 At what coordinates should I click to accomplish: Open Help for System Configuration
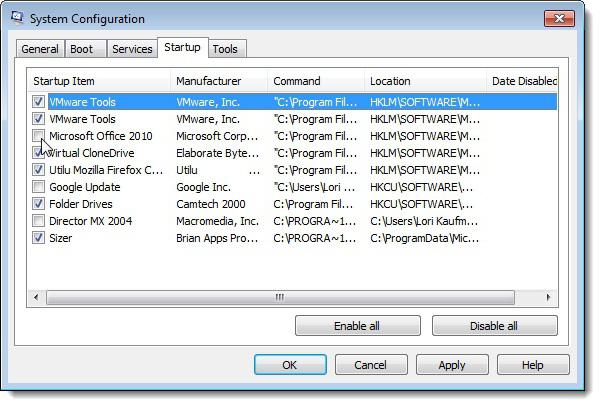coord(533,365)
